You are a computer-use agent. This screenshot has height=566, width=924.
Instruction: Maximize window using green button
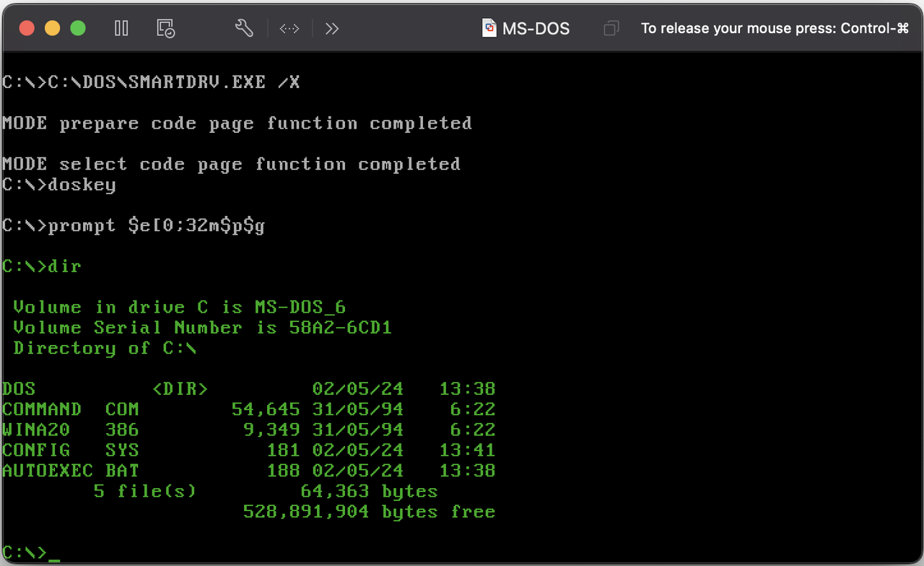click(78, 28)
